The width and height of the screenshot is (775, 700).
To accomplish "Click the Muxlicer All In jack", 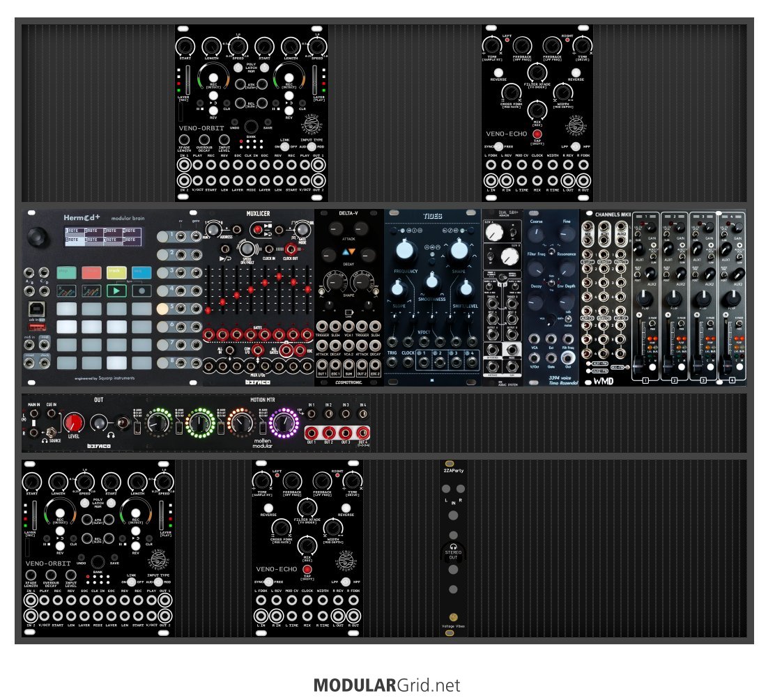I will (x=229, y=350).
